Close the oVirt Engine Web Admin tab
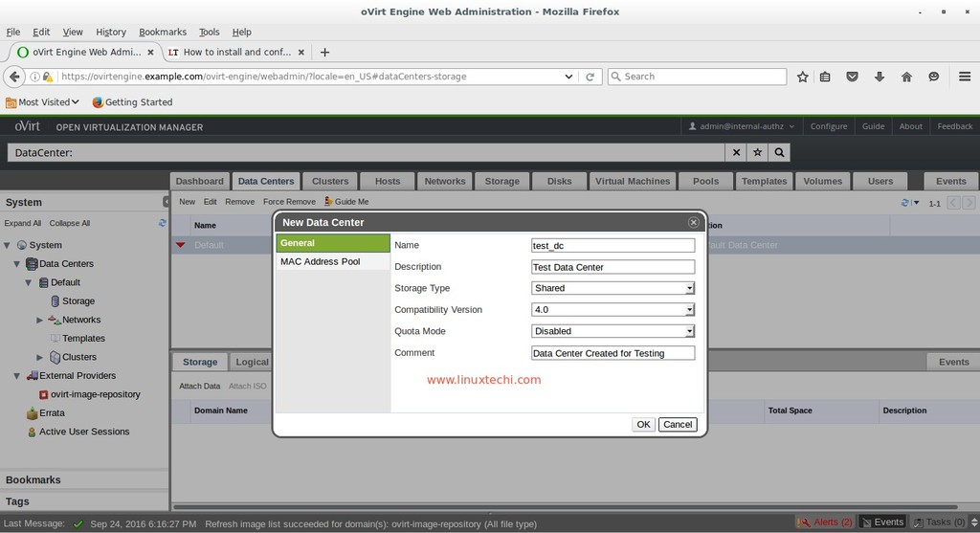The image size is (980, 533). click(150, 53)
